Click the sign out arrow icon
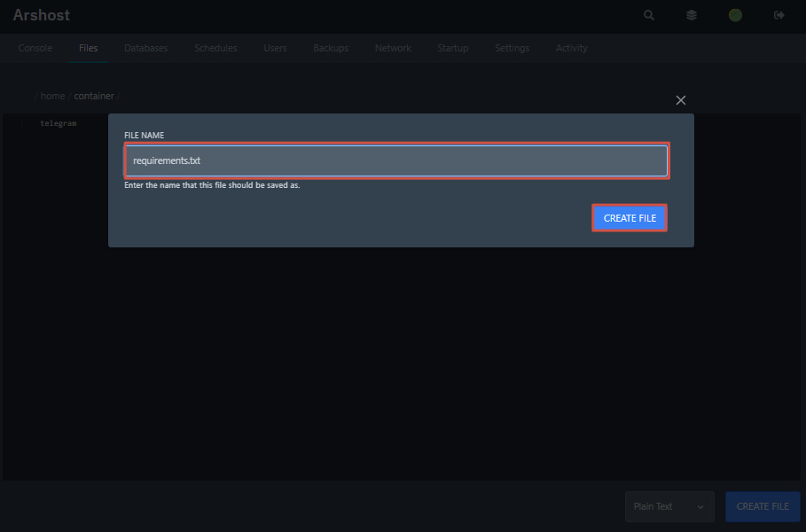The height and width of the screenshot is (532, 806). pyautogui.click(x=779, y=15)
